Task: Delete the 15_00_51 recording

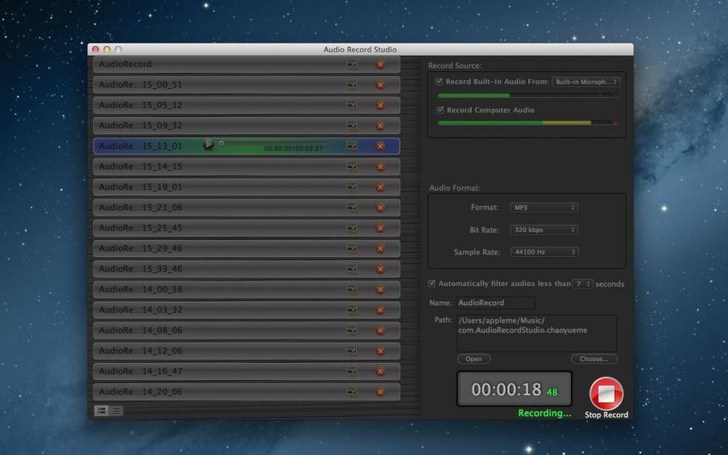Action: point(380,84)
